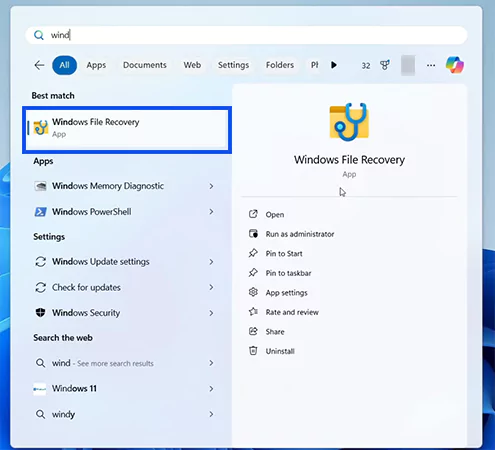Click the Windows Update settings refresh icon

(x=41, y=262)
